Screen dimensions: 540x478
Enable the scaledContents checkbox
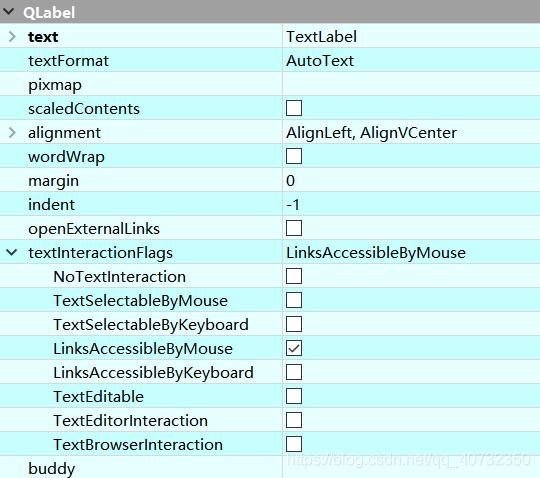(x=294, y=108)
